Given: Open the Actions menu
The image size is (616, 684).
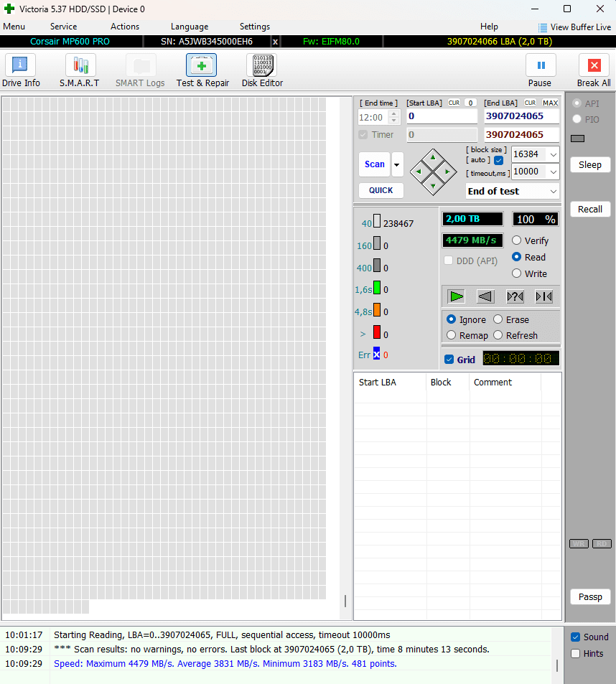Looking at the screenshot, I should tap(125, 27).
